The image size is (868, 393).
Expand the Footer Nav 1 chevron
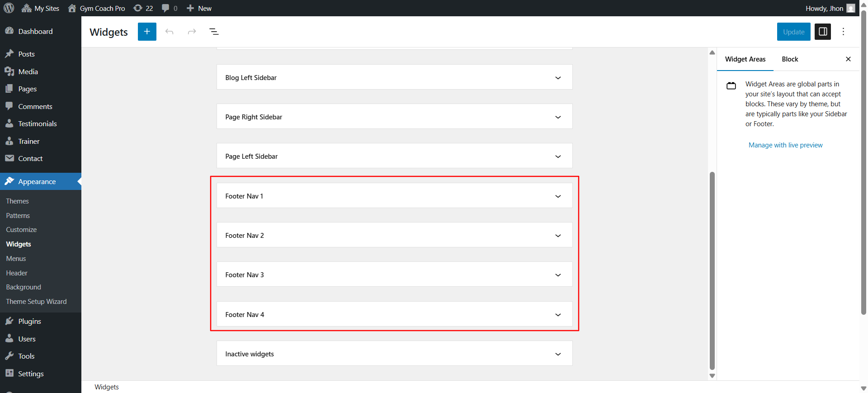558,196
